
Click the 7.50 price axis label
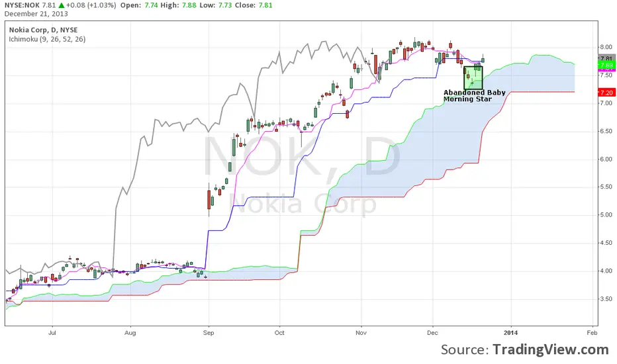(x=606, y=75)
